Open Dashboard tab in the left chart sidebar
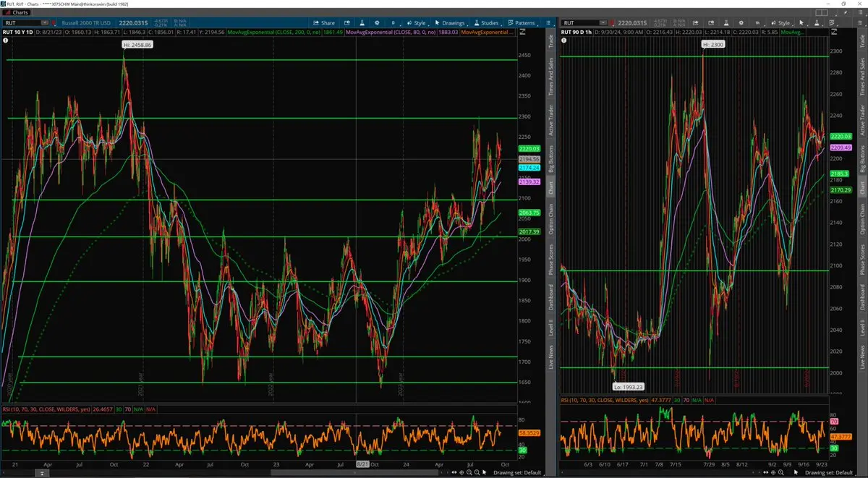 point(550,297)
